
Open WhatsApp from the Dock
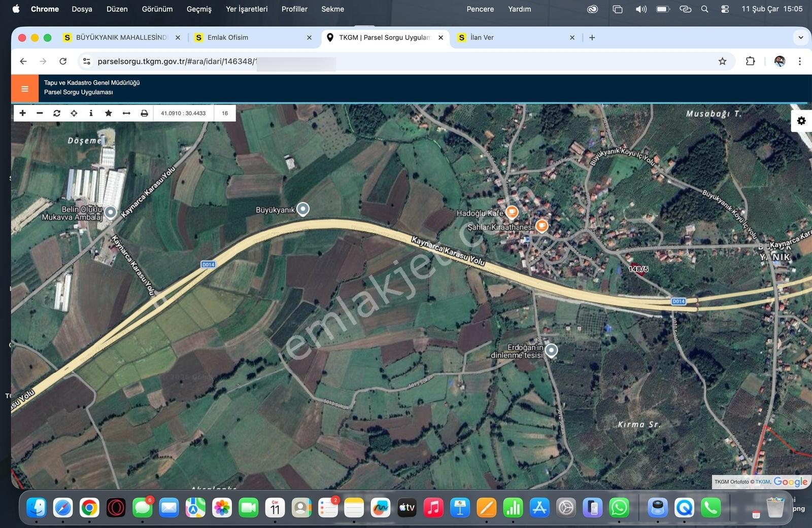pos(619,508)
